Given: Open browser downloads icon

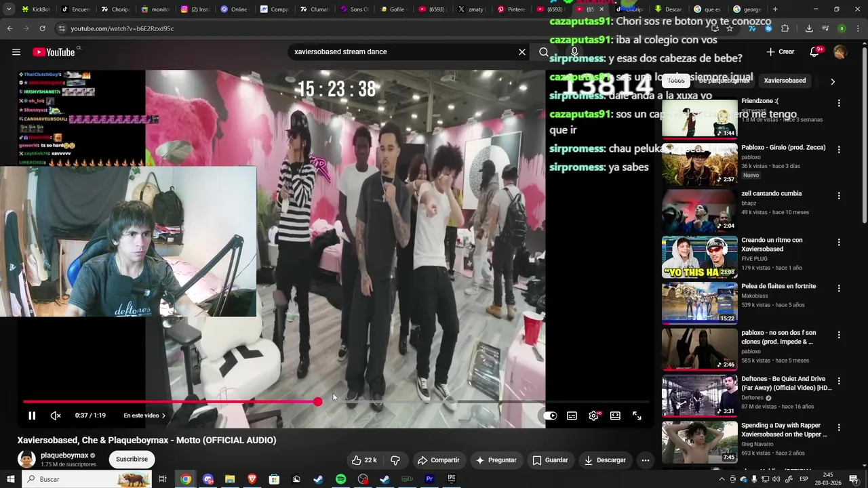Looking at the screenshot, I should point(809,28).
